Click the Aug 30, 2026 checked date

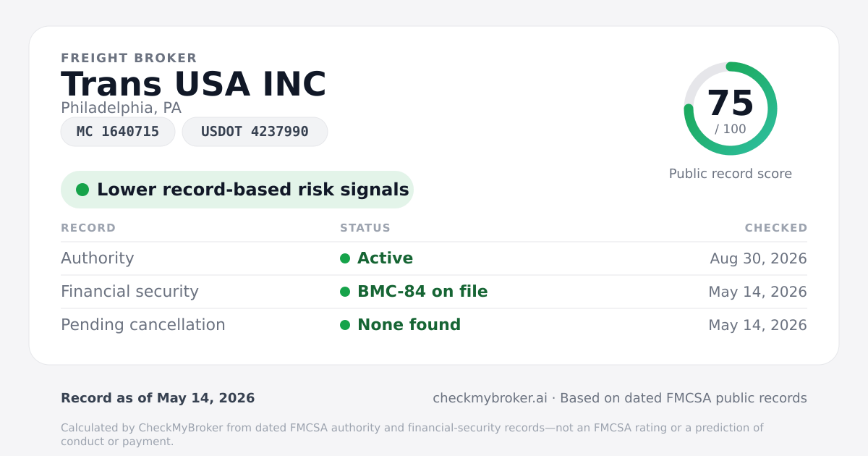[759, 258]
